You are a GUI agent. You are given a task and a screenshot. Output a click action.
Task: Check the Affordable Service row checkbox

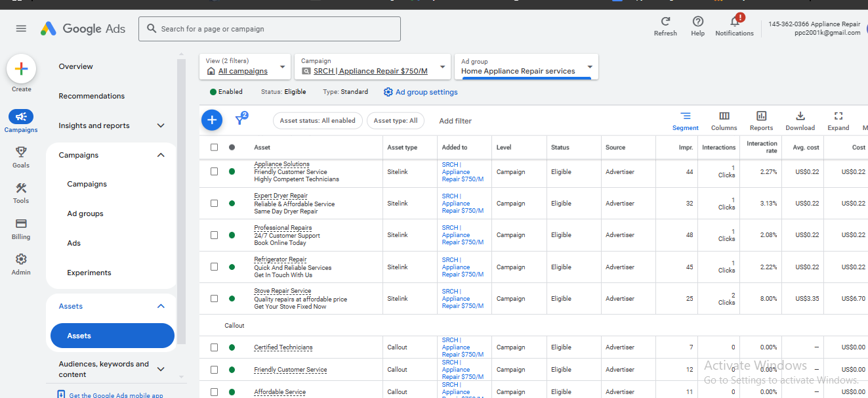coord(214,391)
